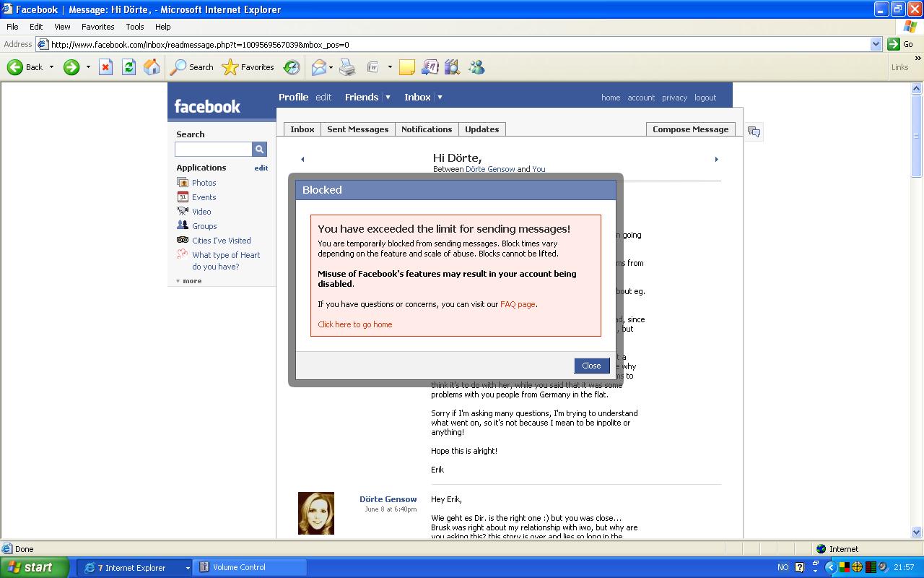Switch to the Sent Messages tab
924x578 pixels.
click(x=357, y=129)
